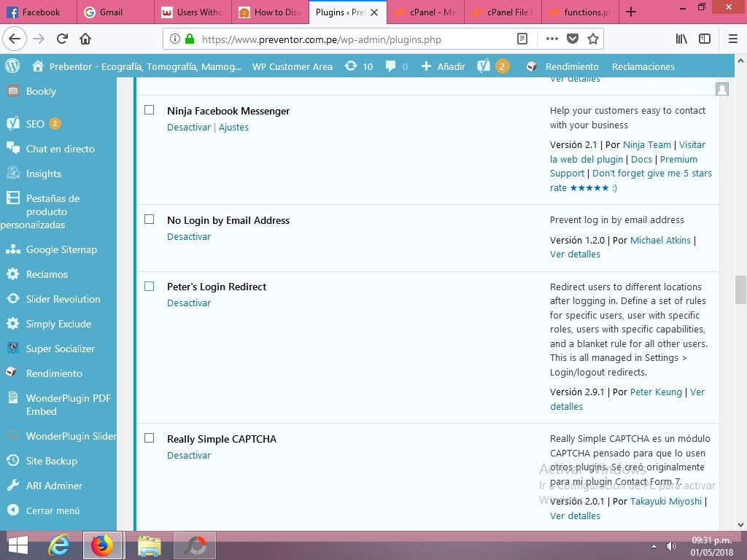
Task: Open the comments bubble icon
Action: [391, 66]
